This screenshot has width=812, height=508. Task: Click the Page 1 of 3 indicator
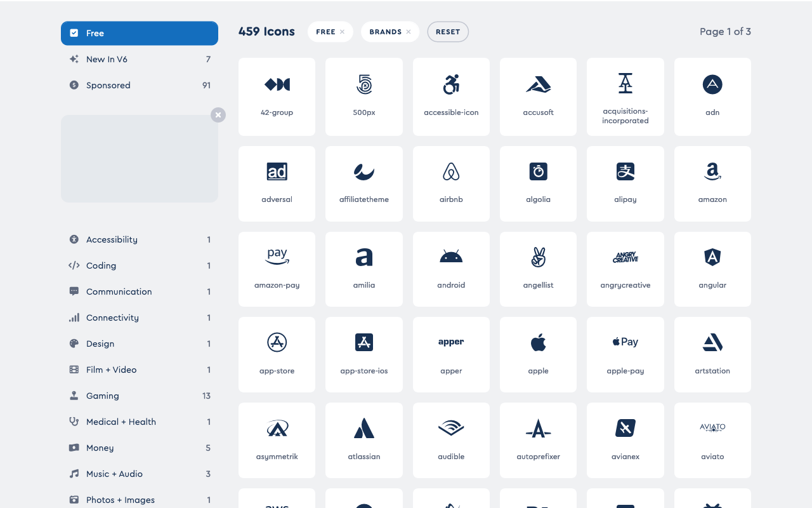point(725,32)
